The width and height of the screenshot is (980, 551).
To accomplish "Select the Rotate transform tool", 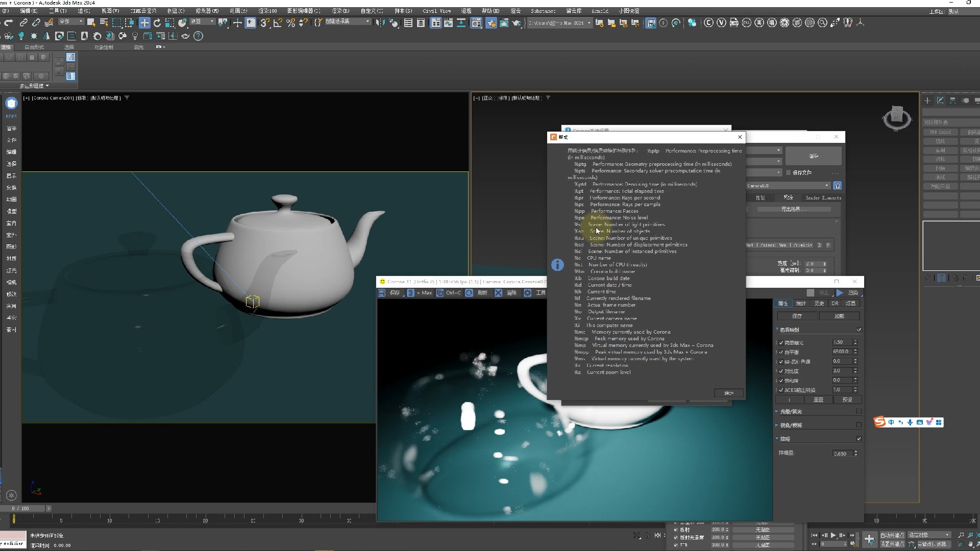I will pyautogui.click(x=157, y=22).
